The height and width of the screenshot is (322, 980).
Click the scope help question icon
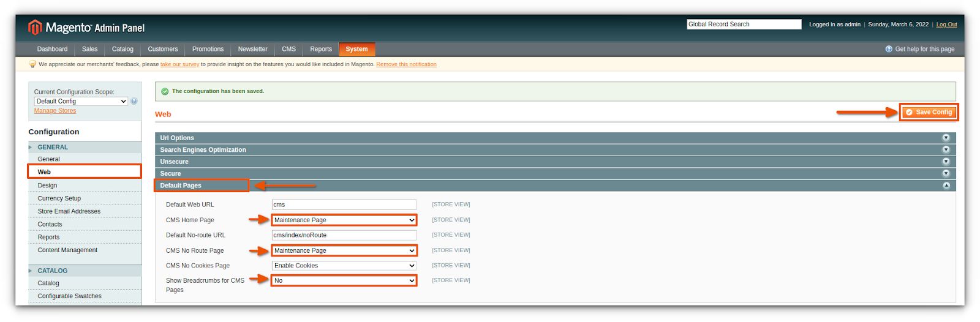134,101
